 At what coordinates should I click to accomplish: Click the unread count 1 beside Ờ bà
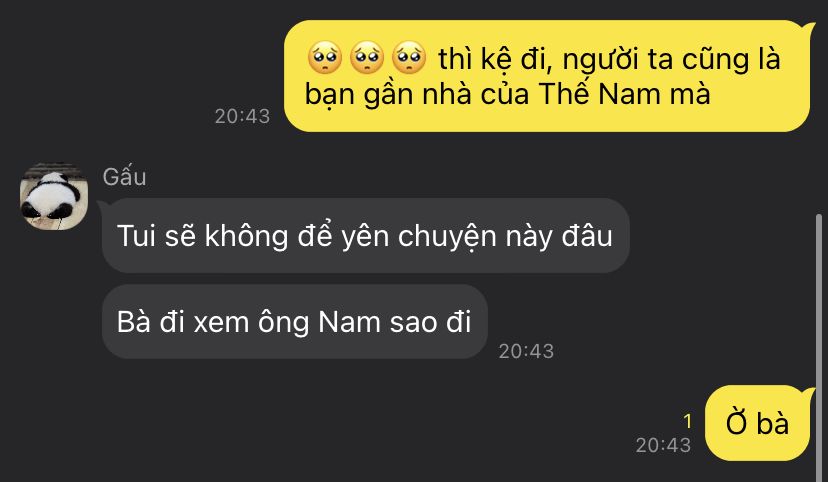coord(687,421)
